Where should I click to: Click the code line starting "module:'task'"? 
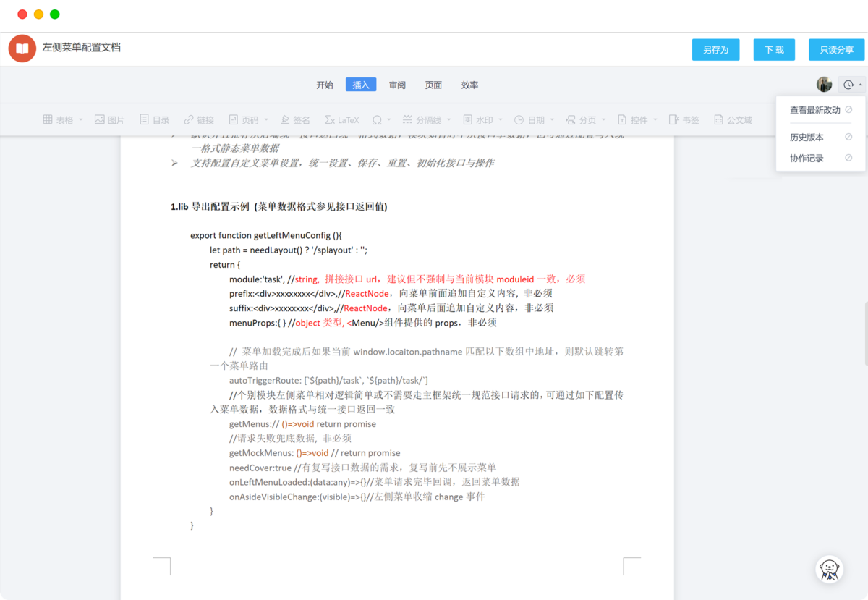click(x=407, y=279)
